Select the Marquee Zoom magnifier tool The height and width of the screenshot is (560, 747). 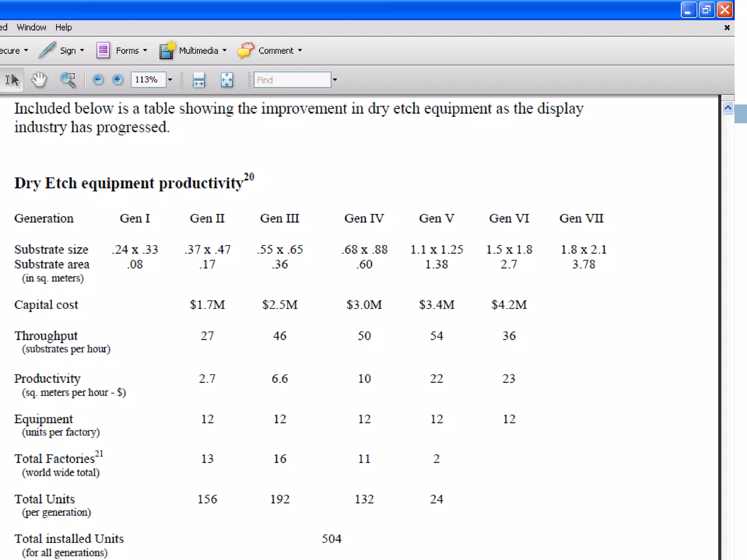tap(68, 80)
